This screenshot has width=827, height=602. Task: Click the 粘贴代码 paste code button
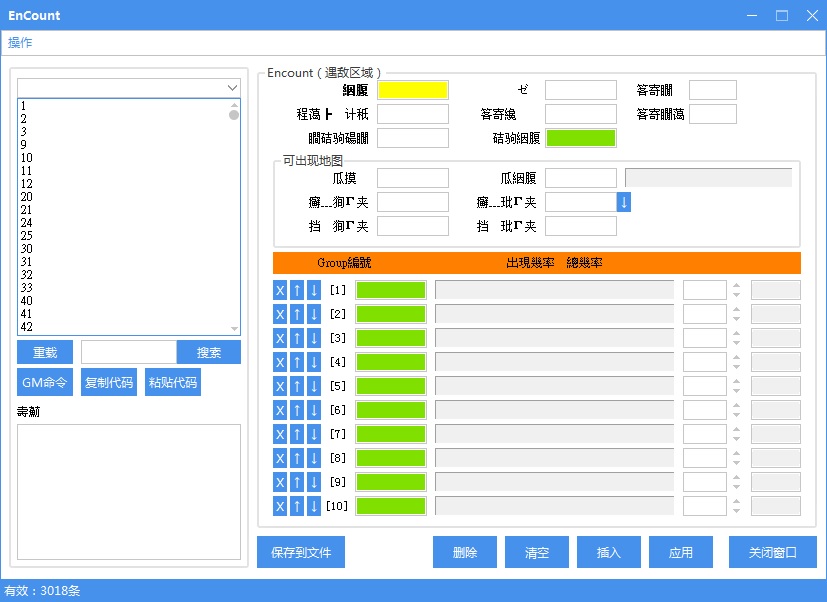[x=172, y=383]
